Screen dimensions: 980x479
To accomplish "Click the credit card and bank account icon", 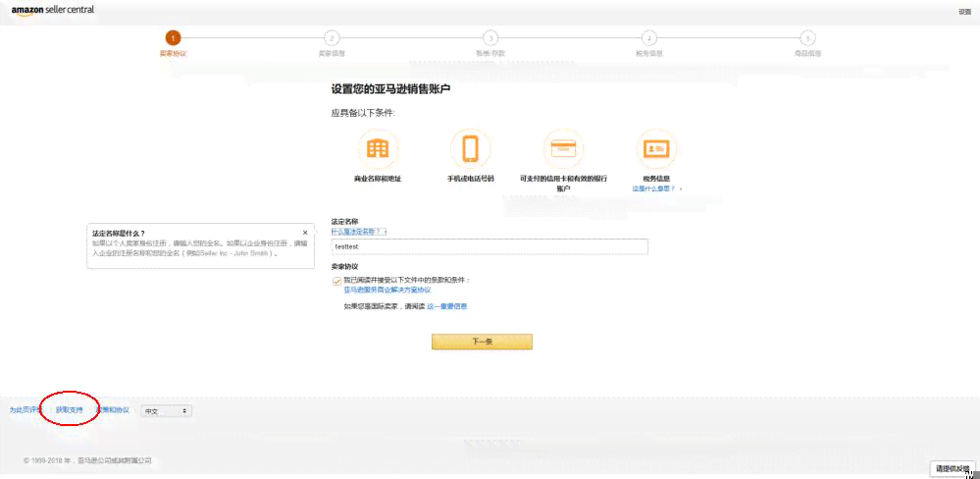I will [563, 149].
